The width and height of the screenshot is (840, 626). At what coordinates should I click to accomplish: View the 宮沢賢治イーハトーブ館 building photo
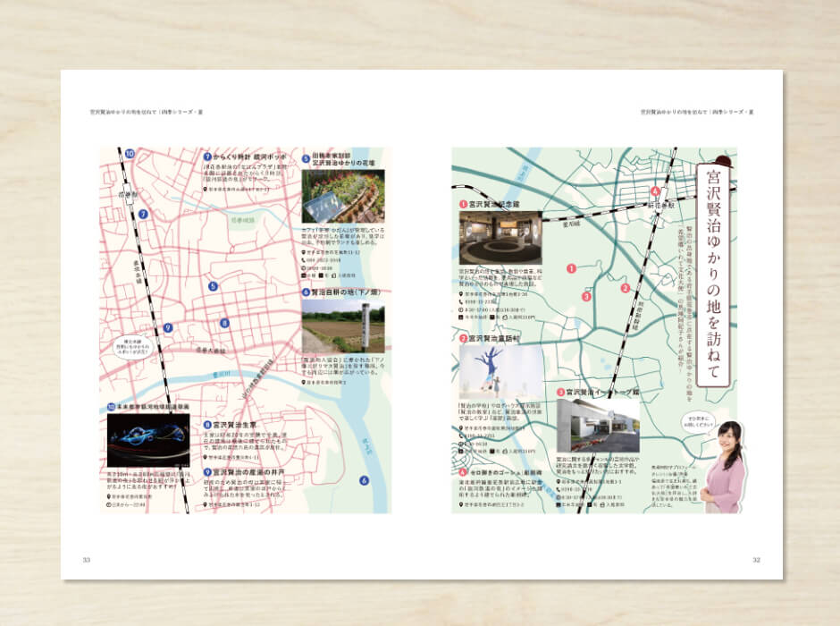tap(598, 426)
